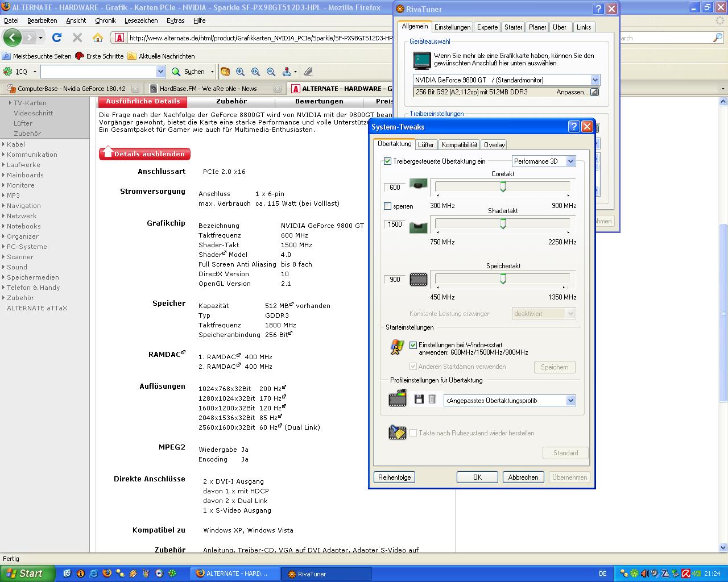Click the save profile floppy disk icon
The image size is (728, 582).
(419, 400)
